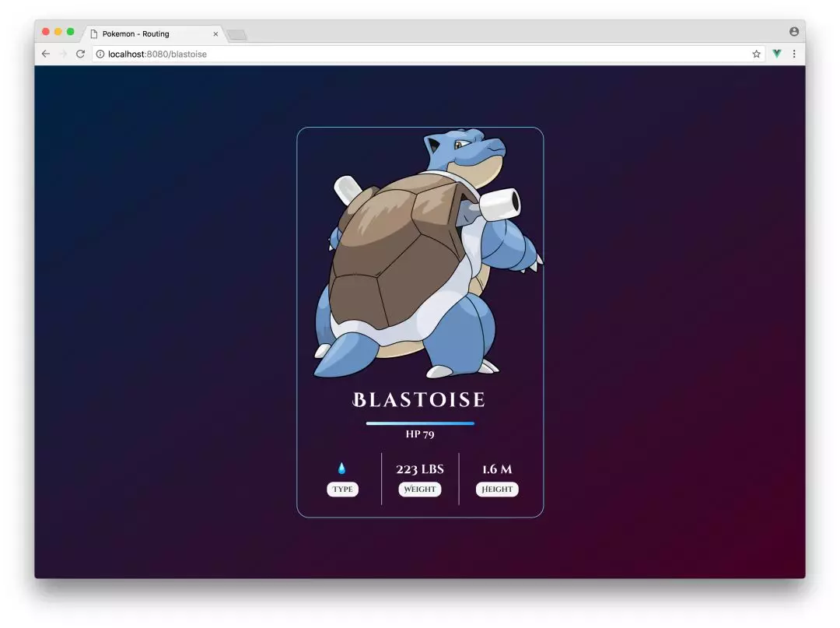
Task: Click the user profile icon in title bar
Action: tap(794, 32)
